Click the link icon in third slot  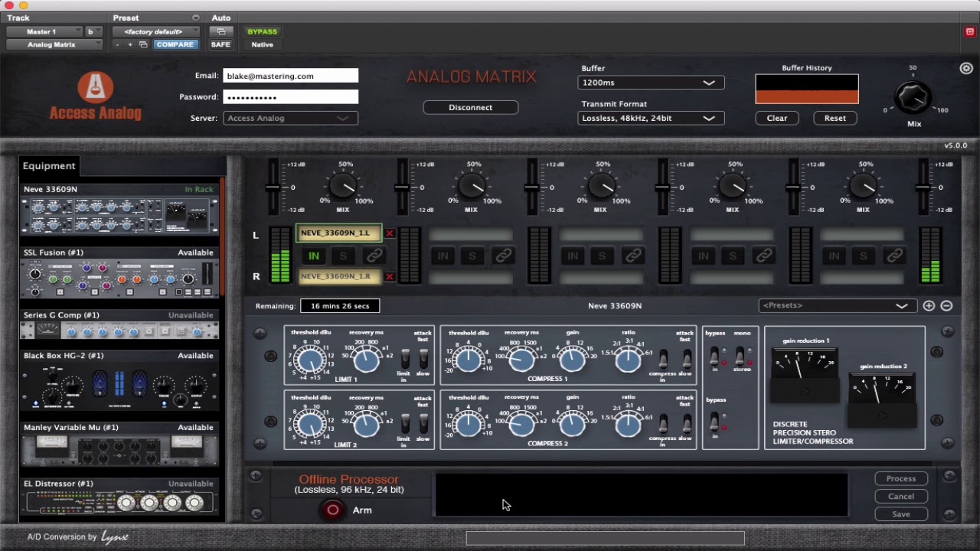[x=633, y=256]
